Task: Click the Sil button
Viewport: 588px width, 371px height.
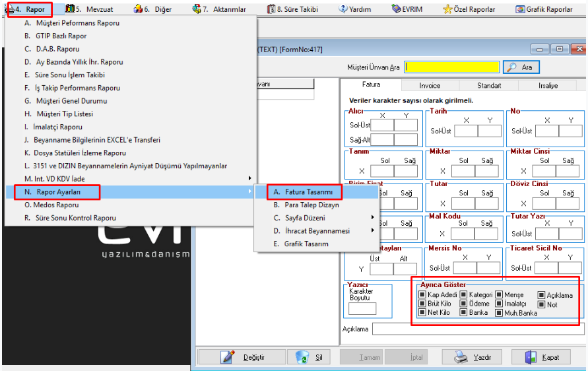Action: (309, 357)
